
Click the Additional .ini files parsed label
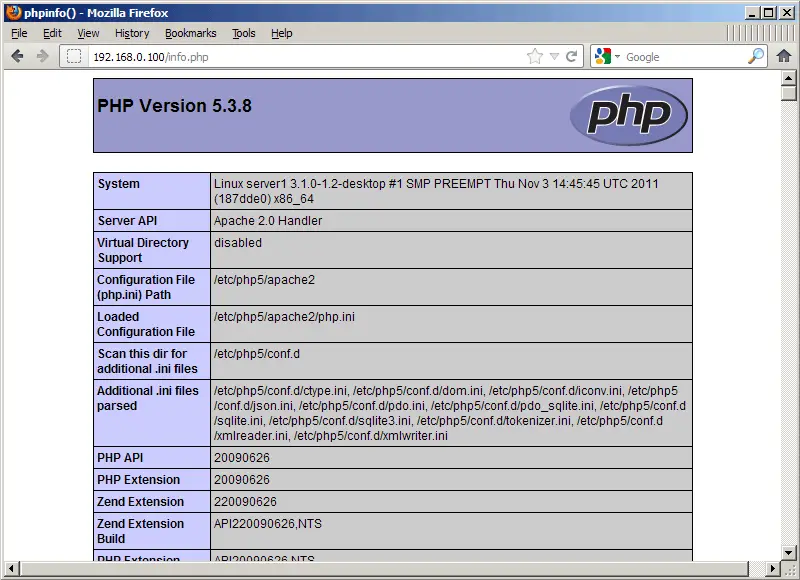(x=147, y=398)
